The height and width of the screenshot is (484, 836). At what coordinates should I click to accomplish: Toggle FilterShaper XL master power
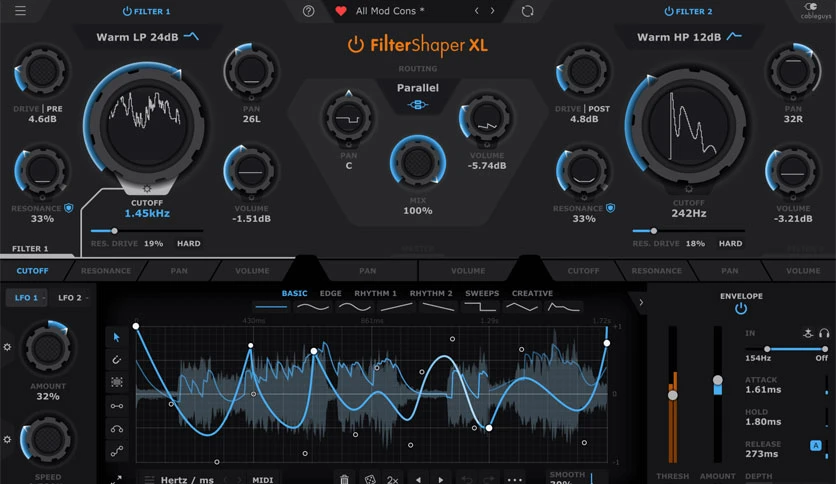[x=356, y=45]
